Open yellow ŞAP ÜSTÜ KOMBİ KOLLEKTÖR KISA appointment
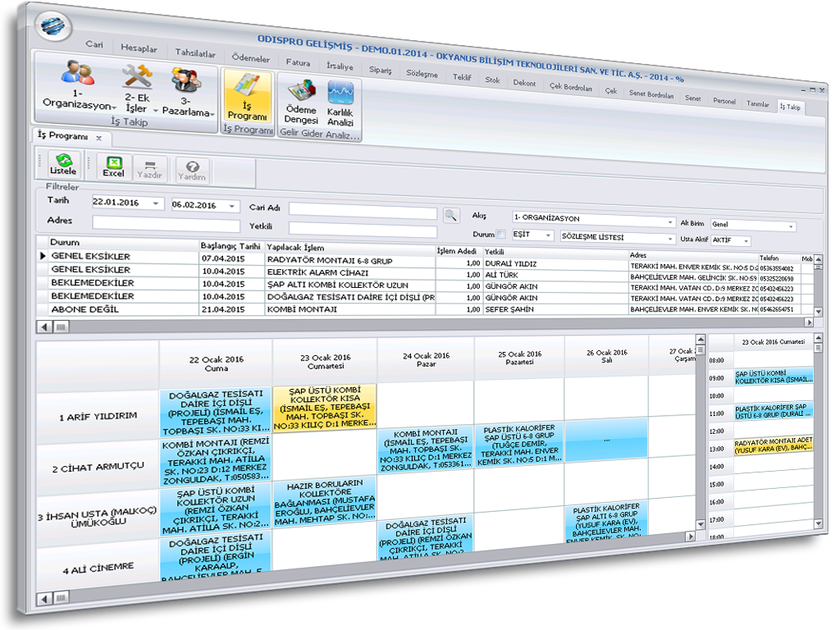 pos(325,408)
